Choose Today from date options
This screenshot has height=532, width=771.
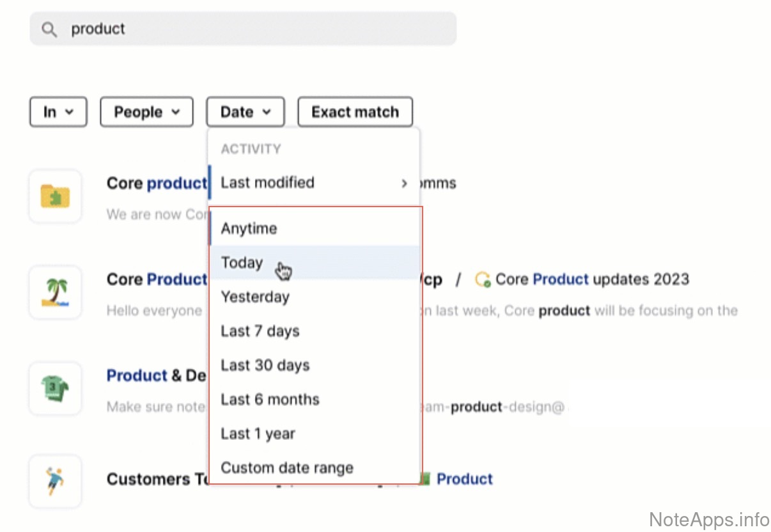pos(242,263)
